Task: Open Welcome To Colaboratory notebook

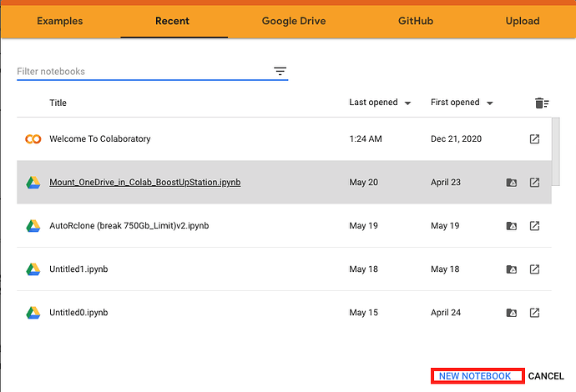Action: click(x=100, y=138)
